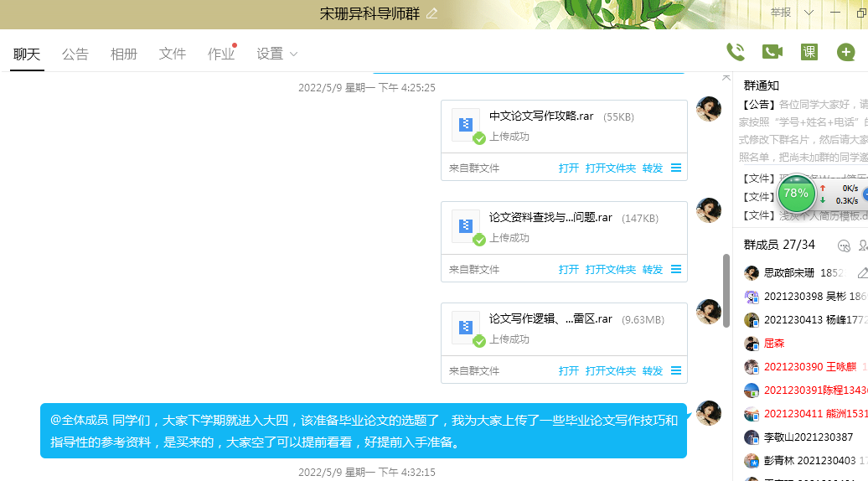Image resolution: width=868 pixels, height=481 pixels.
Task: Open the 设置 dropdown menu
Action: [x=276, y=54]
